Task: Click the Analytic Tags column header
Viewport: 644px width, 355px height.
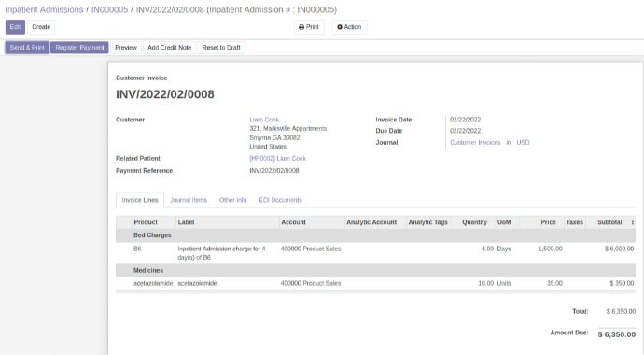Action: click(428, 222)
